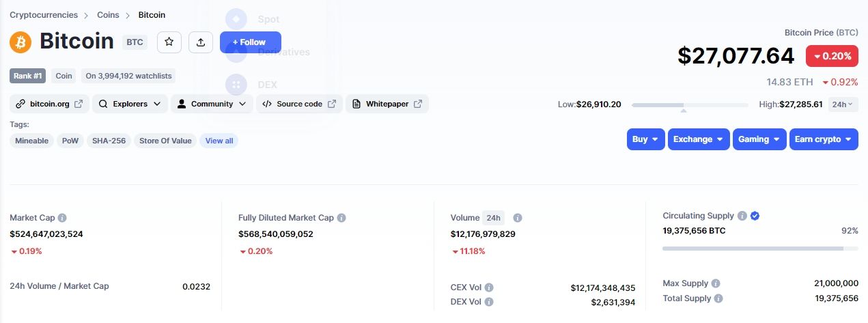Image resolution: width=868 pixels, height=323 pixels.
Task: Click the PoW tag
Action: 70,141
